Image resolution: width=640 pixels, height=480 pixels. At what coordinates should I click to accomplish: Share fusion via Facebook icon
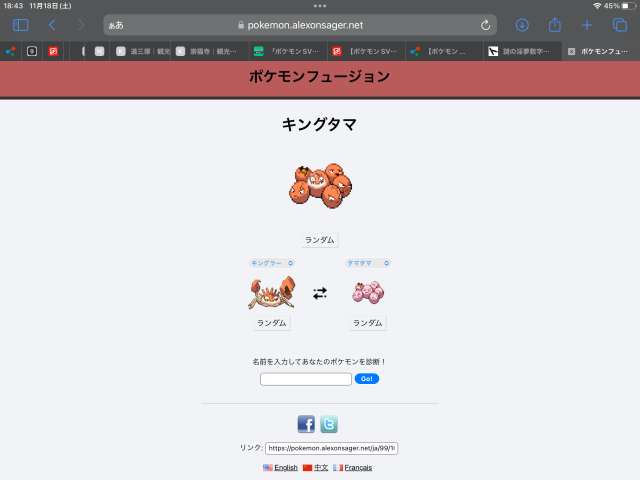point(306,424)
